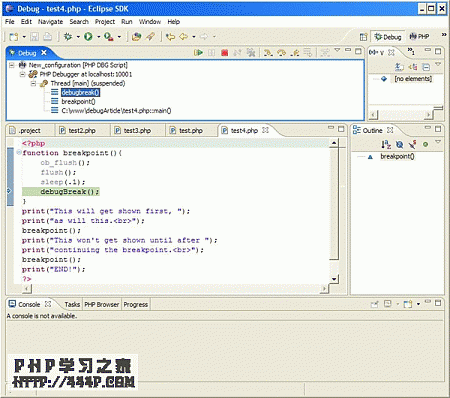Toggle the Outline hide-fields filter icon
This screenshot has height=398, width=450.
pos(399,144)
